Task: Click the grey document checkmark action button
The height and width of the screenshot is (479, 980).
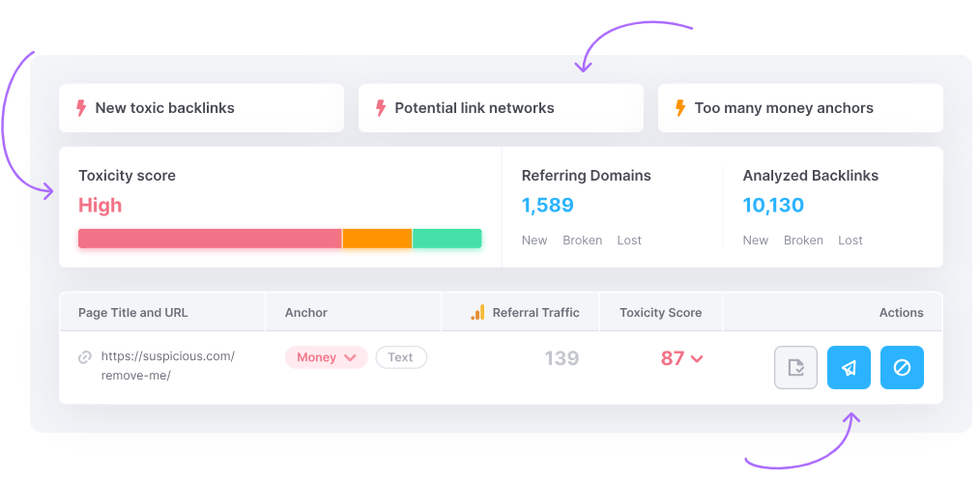Action: 795,367
